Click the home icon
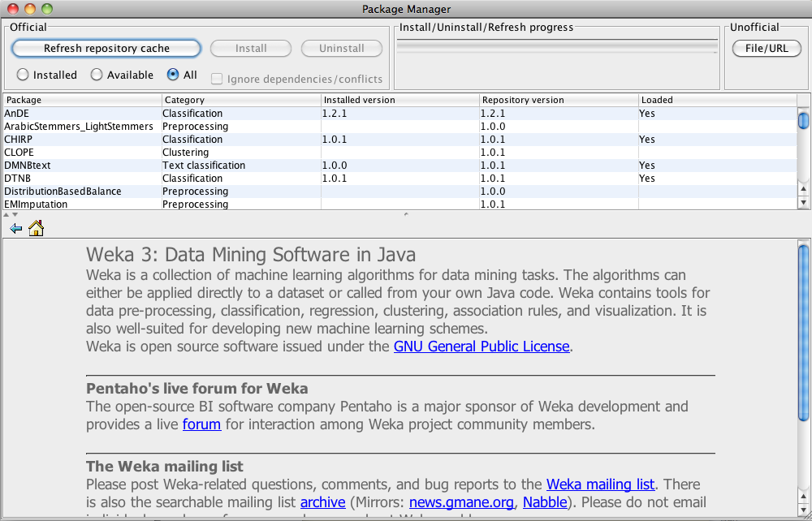Viewport: 812px width, 521px height. coord(37,228)
